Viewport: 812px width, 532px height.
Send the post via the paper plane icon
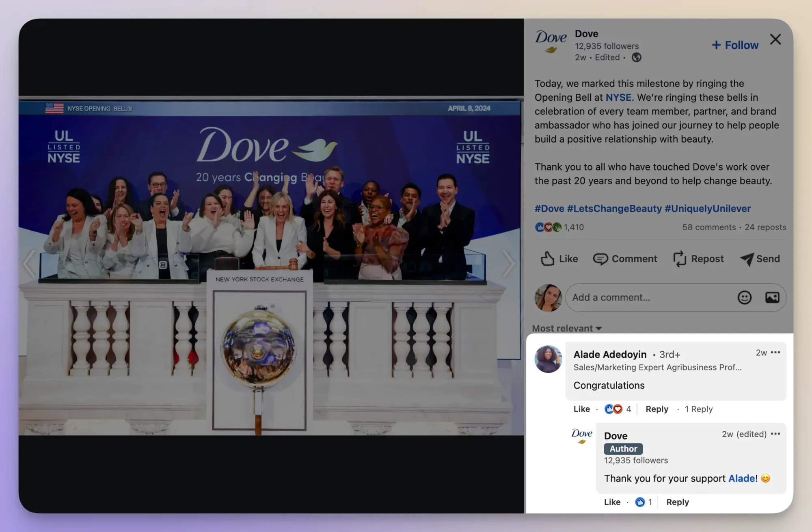click(760, 259)
